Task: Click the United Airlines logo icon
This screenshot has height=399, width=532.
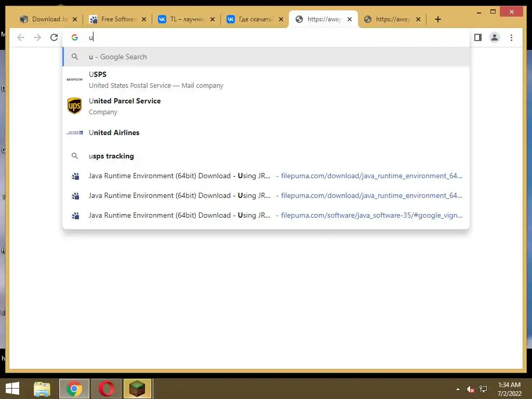Action: (x=75, y=132)
